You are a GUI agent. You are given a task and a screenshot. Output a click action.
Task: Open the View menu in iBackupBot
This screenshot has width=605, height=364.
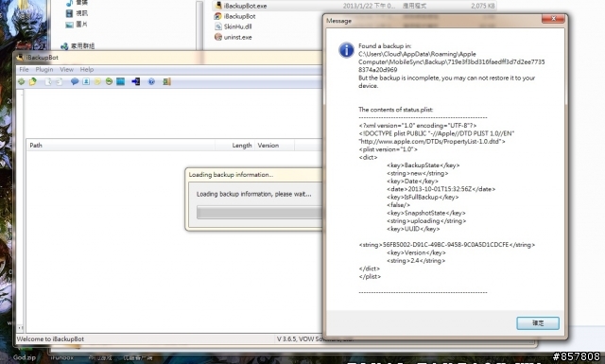[66, 69]
